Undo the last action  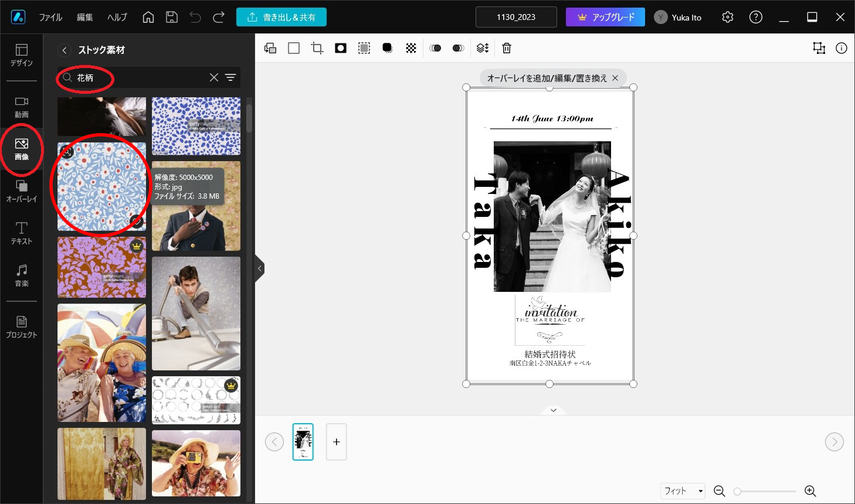pyautogui.click(x=195, y=17)
